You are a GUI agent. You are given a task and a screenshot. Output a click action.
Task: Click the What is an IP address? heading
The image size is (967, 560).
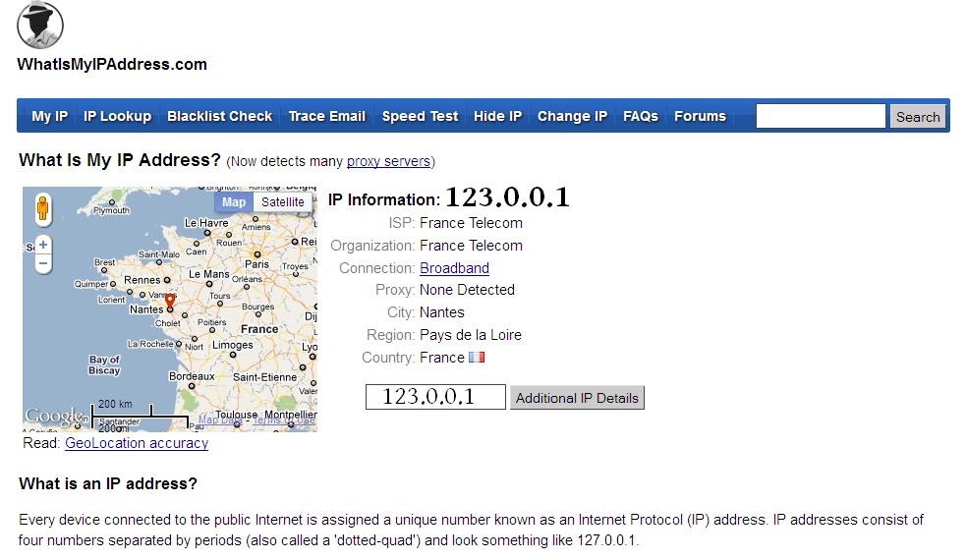pyautogui.click(x=108, y=483)
